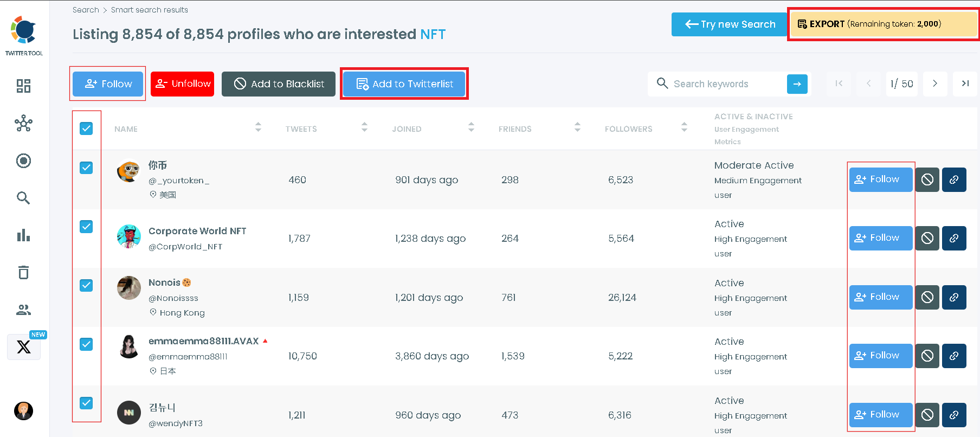The image size is (980, 437).
Task: Select the handle text @CorpWorld_NFT
Action: tap(185, 247)
